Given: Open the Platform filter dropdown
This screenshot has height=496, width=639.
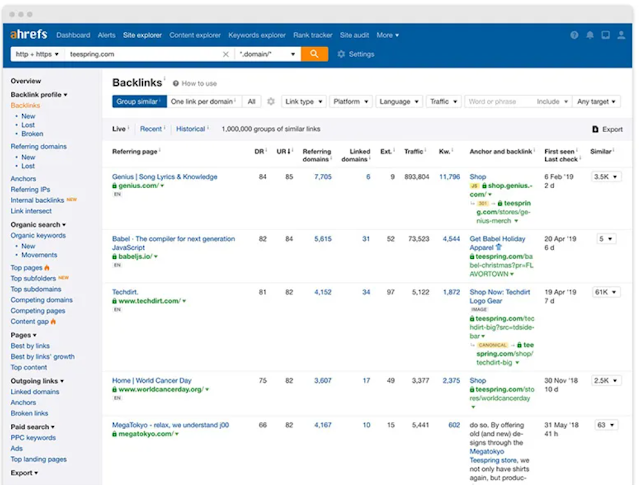Looking at the screenshot, I should [x=350, y=101].
